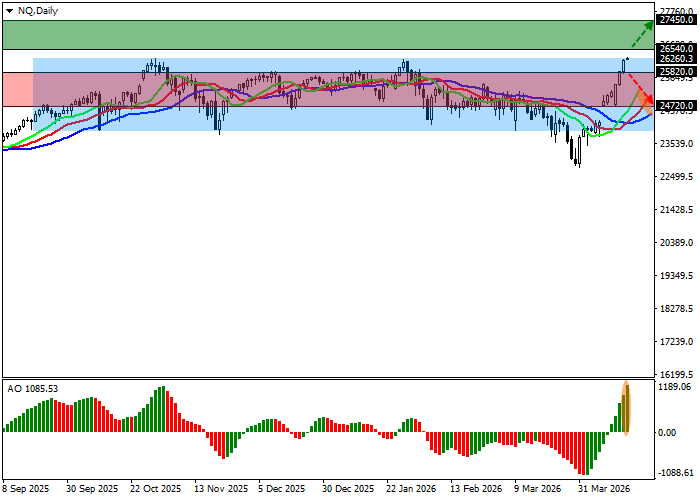The height and width of the screenshot is (500, 700).
Task: Select the 24720.0 price level label
Action: (676, 105)
